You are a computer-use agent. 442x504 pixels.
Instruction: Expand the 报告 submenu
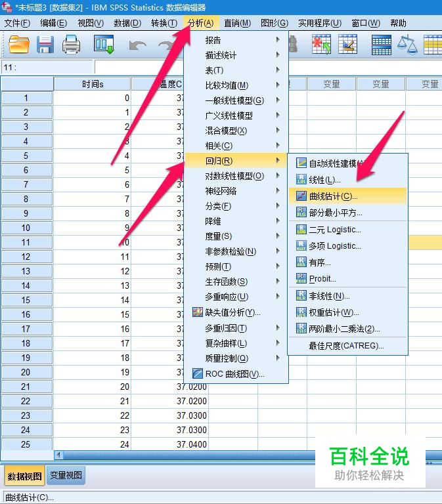(236, 40)
